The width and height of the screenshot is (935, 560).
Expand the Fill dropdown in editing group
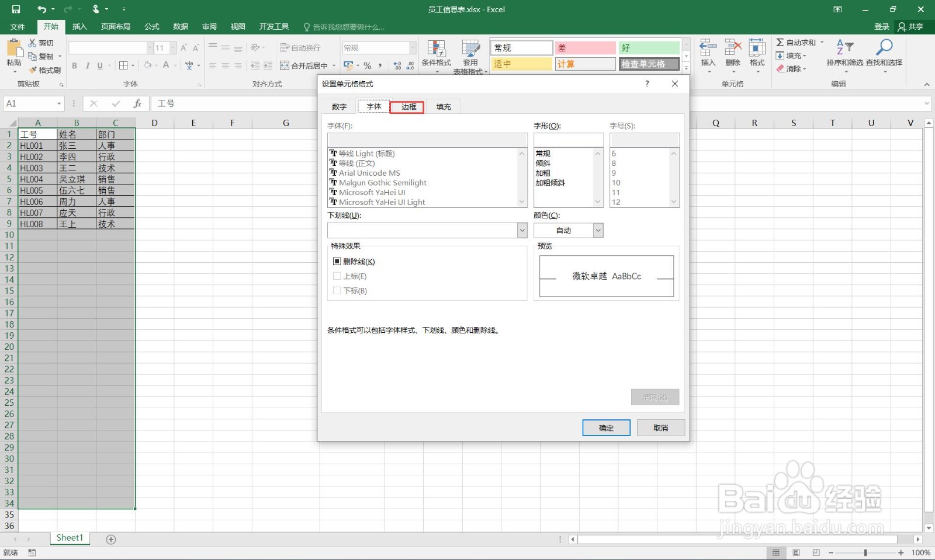(x=805, y=56)
